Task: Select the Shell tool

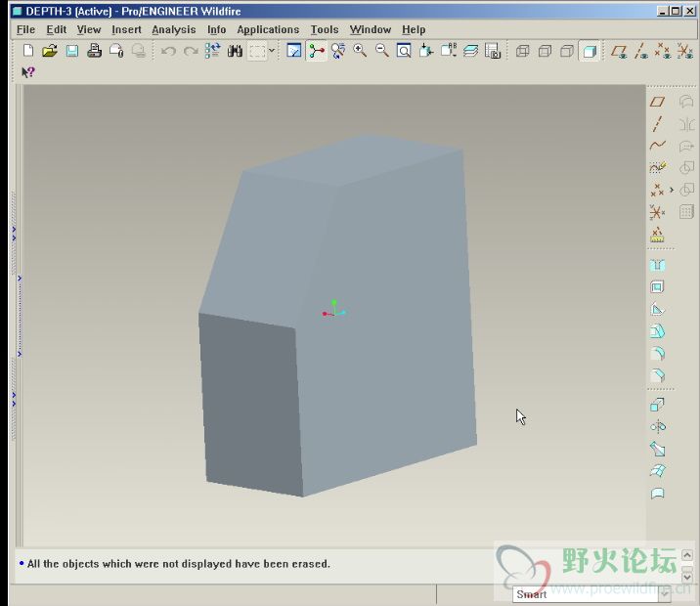Action: [x=657, y=287]
